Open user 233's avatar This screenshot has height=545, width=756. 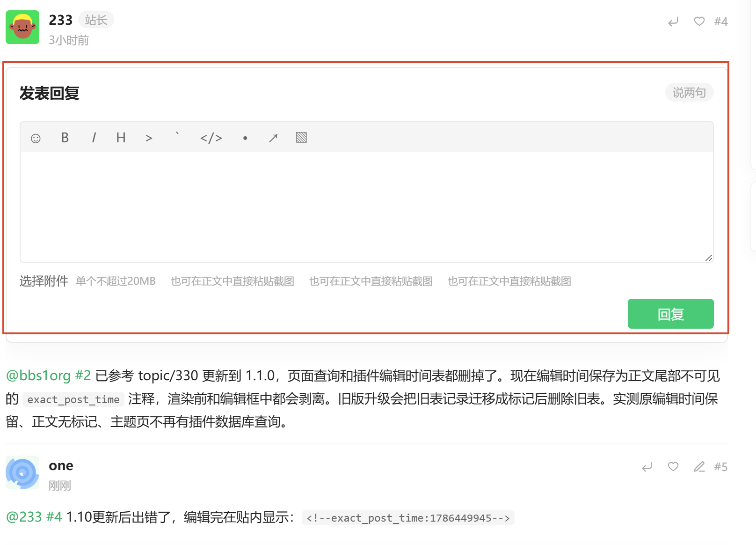[22, 27]
